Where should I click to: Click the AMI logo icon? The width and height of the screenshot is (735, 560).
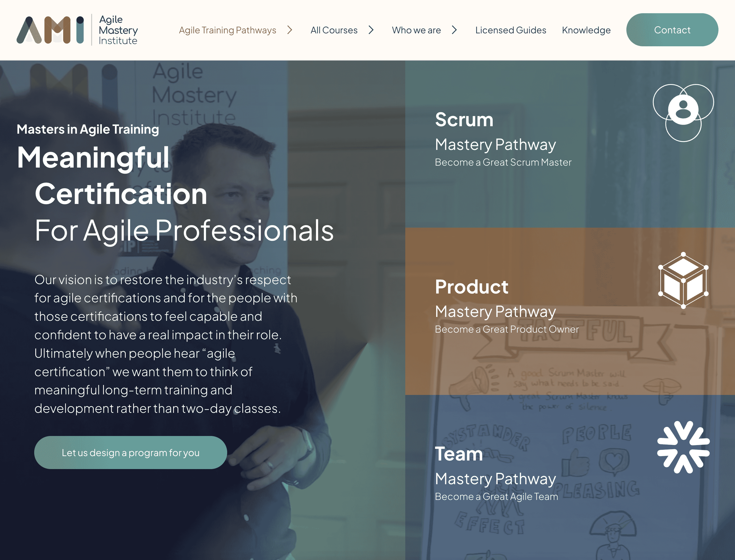50,30
